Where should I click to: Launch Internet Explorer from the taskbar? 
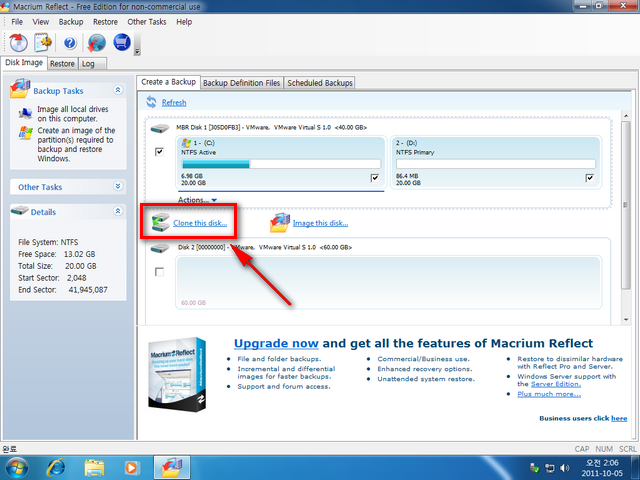56,467
